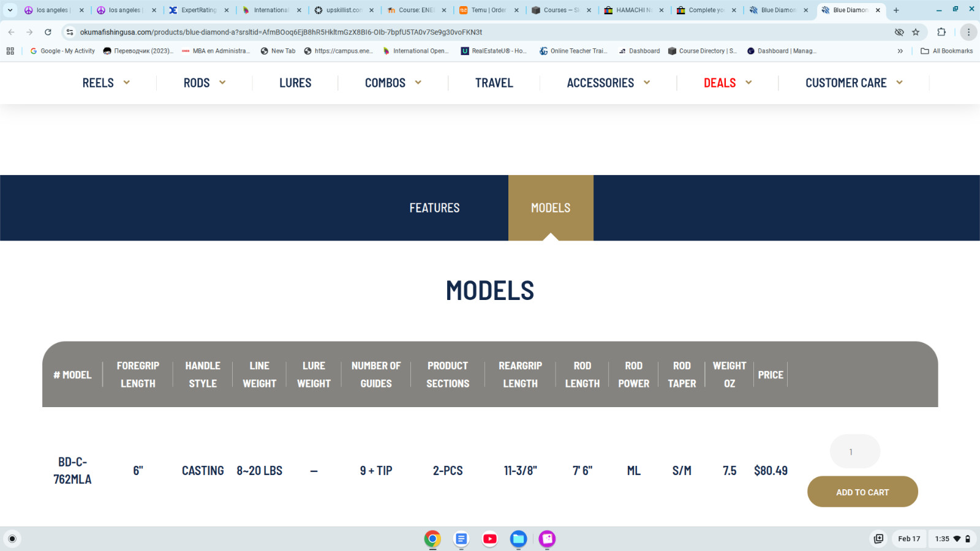Open a new browser tab
This screenshot has height=551, width=980.
click(896, 10)
